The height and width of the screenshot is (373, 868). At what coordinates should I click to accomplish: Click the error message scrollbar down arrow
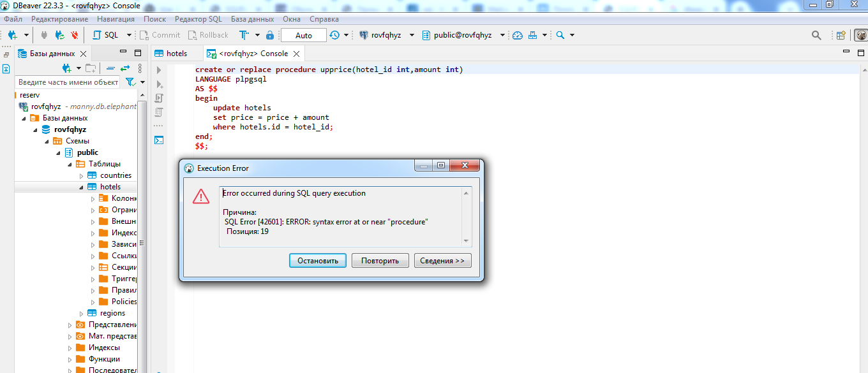click(x=467, y=241)
